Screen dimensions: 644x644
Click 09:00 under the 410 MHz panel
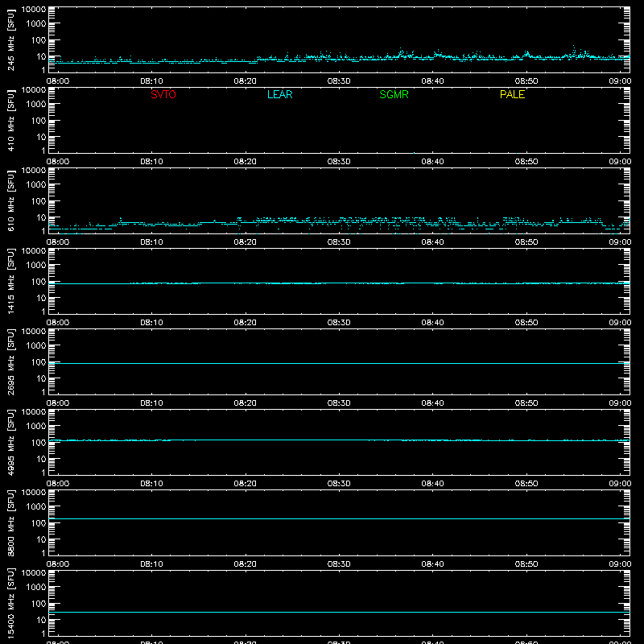point(620,162)
